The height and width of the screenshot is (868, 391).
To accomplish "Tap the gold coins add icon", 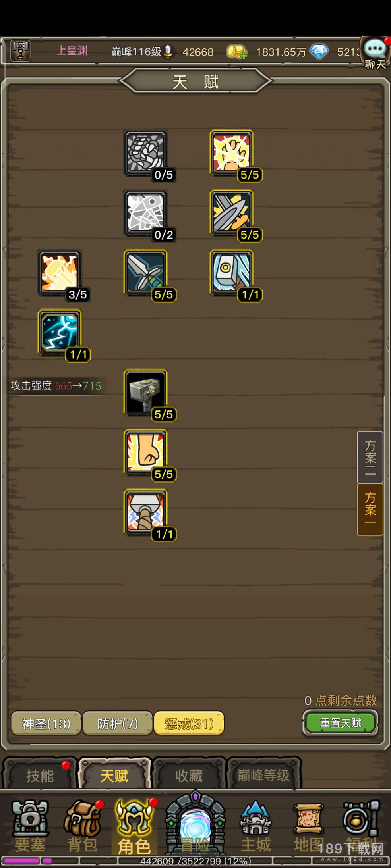I will click(237, 52).
